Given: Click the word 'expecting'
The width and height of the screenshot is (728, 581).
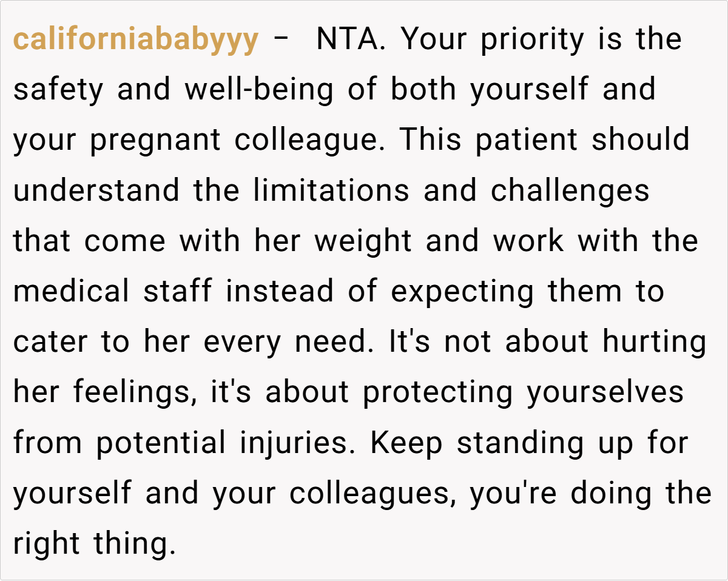Looking at the screenshot, I should click(x=463, y=292).
